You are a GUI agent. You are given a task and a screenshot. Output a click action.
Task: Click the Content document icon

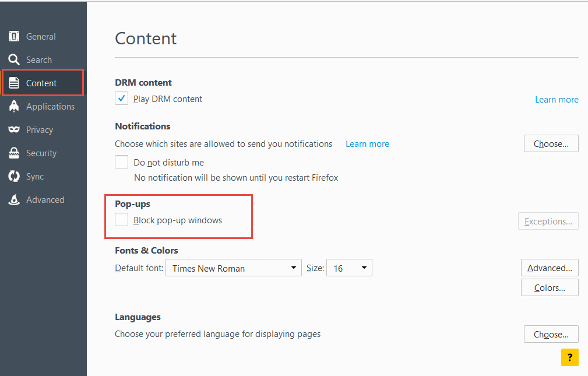coord(14,83)
